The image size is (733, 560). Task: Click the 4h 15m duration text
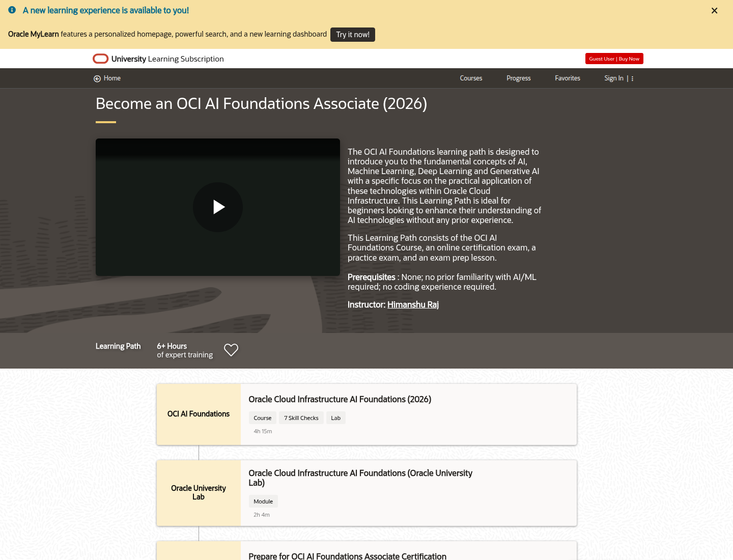tap(263, 431)
